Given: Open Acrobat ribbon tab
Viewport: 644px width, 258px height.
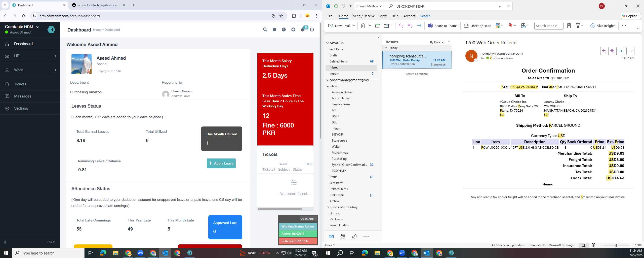Looking at the screenshot, I should pyautogui.click(x=409, y=16).
